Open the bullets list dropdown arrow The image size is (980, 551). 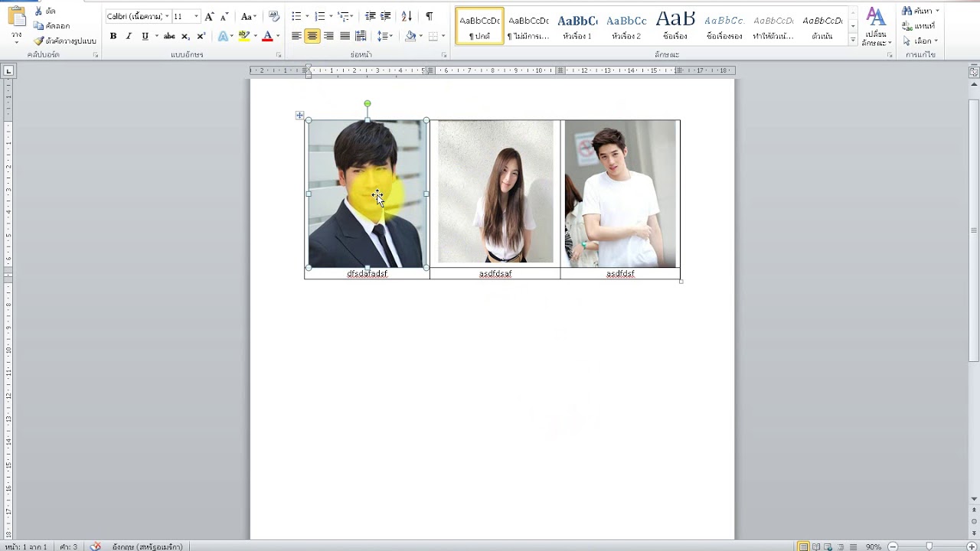[307, 16]
